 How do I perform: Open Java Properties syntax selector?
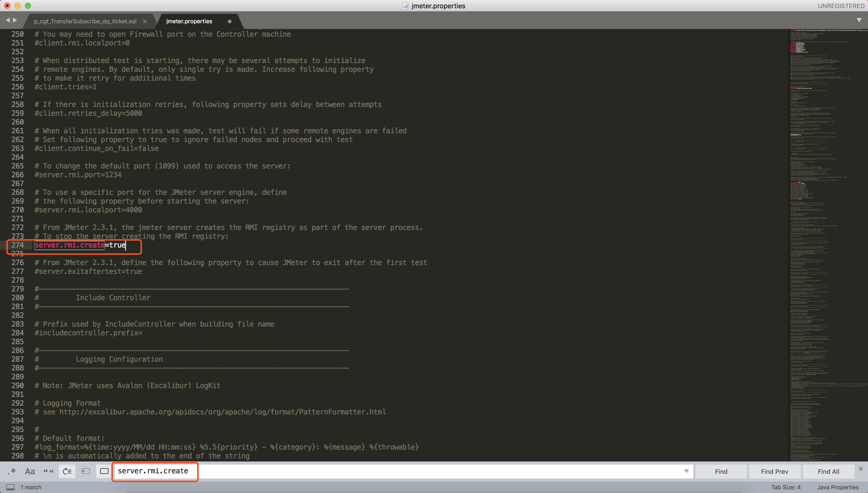tap(838, 487)
